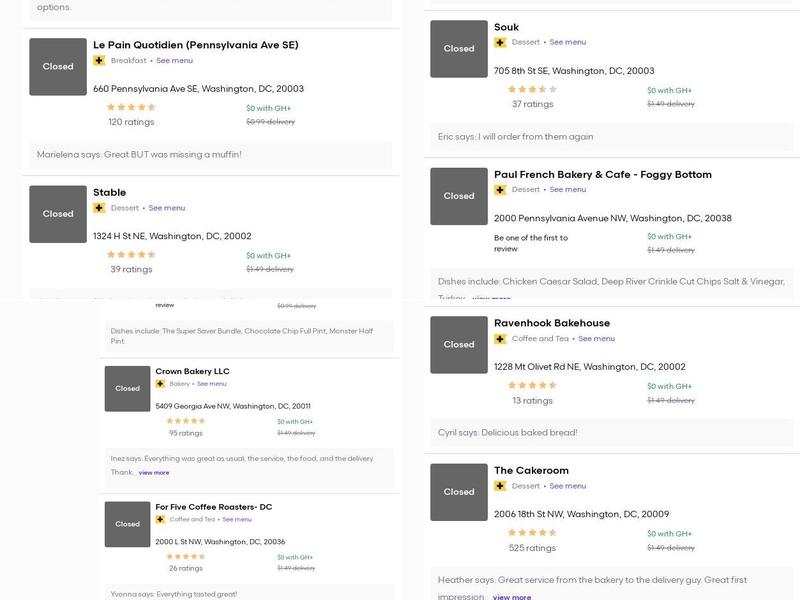The image size is (800, 600).
Task: Click the GH+ badge for Paul French Bakery
Action: (500, 189)
